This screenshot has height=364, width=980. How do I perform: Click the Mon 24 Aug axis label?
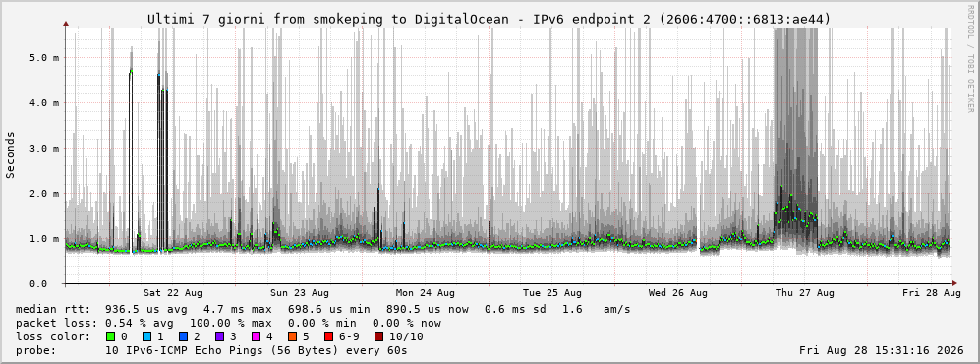pos(425,293)
